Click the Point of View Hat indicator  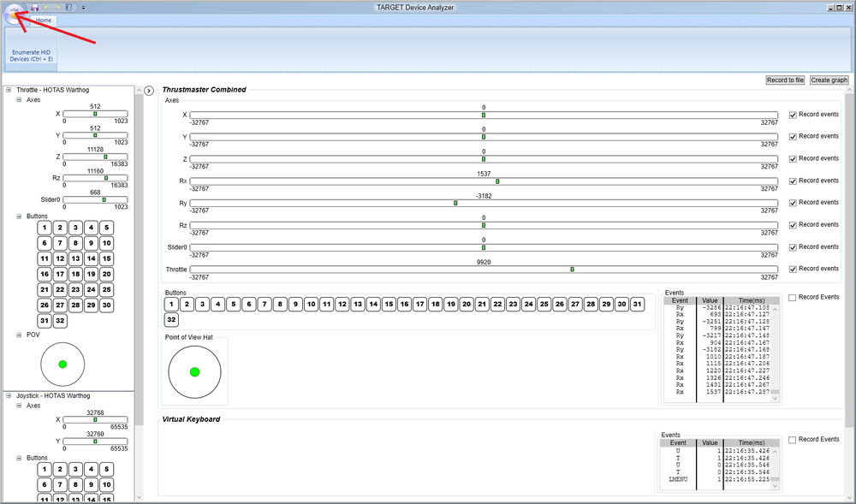click(193, 371)
